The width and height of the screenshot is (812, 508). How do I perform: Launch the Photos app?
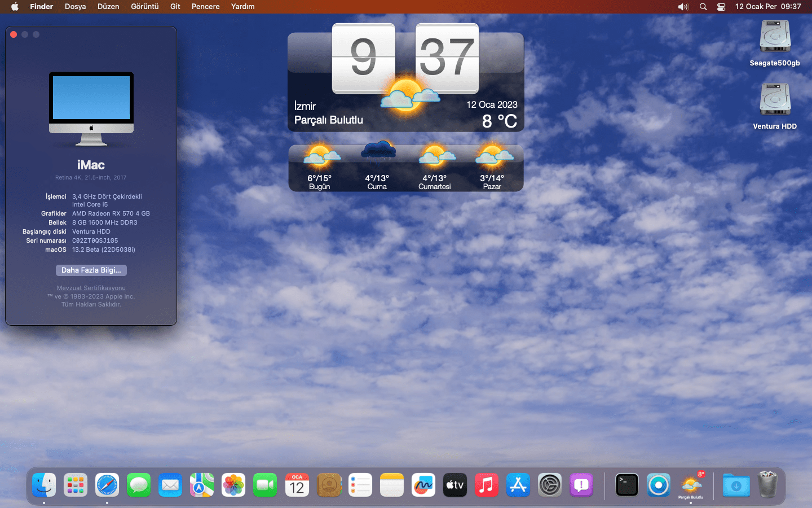(x=233, y=485)
